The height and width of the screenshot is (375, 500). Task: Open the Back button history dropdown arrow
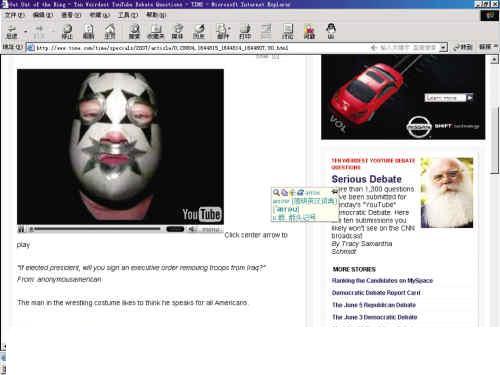[25, 31]
